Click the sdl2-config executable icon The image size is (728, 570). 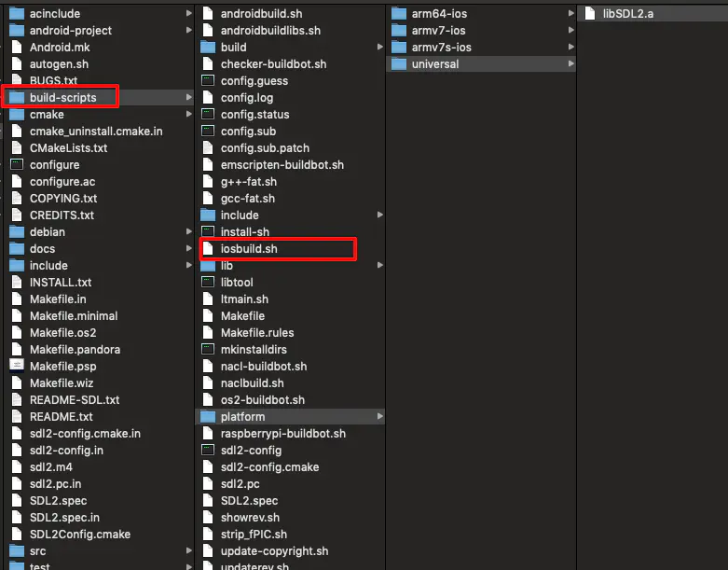point(208,450)
